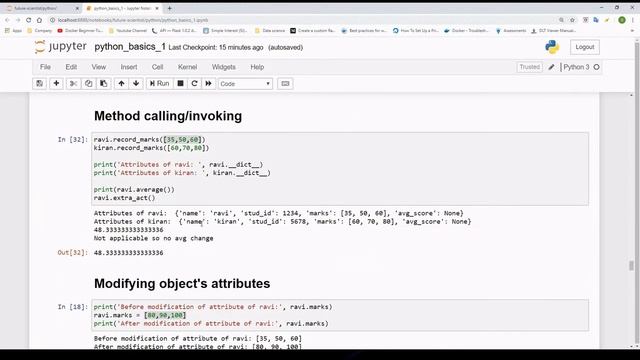Close the python_basics_1 browser tab
Screen dimensions: 640x360
(157, 8)
